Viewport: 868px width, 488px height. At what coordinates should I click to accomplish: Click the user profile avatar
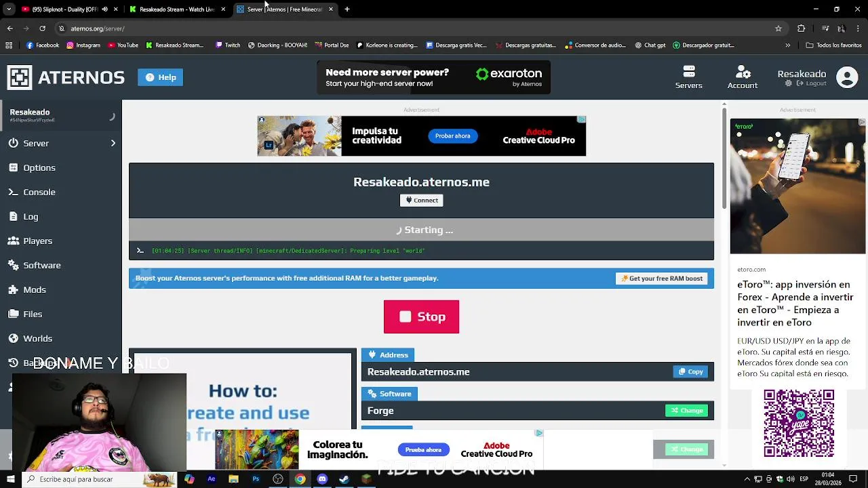click(847, 77)
